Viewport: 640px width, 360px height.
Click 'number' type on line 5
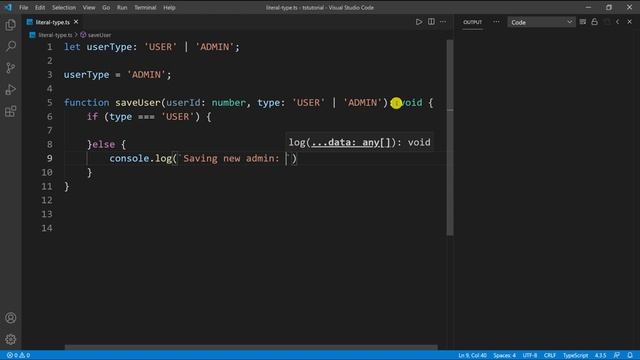click(x=229, y=102)
